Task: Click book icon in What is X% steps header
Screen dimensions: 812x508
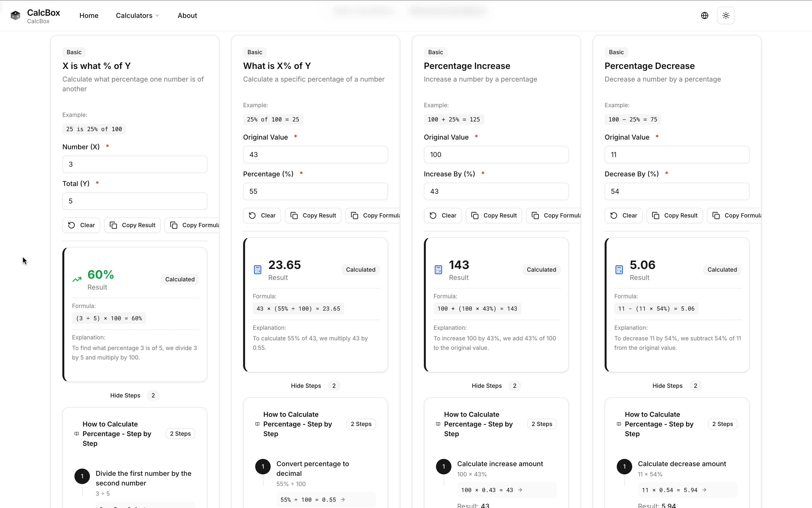Action: pyautogui.click(x=257, y=424)
